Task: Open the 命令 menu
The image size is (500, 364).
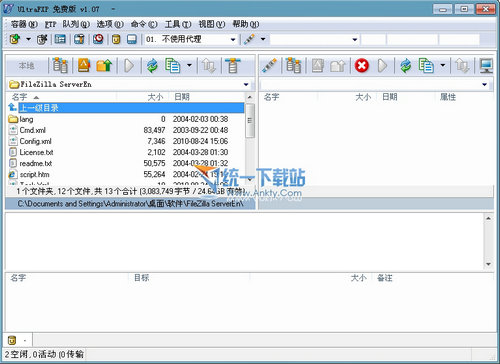Action: pyautogui.click(x=144, y=24)
